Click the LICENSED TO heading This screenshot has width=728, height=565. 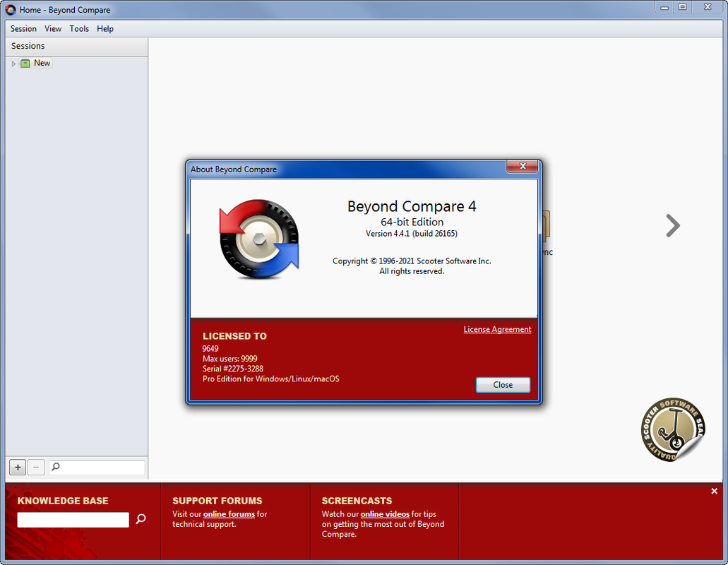pyautogui.click(x=234, y=336)
